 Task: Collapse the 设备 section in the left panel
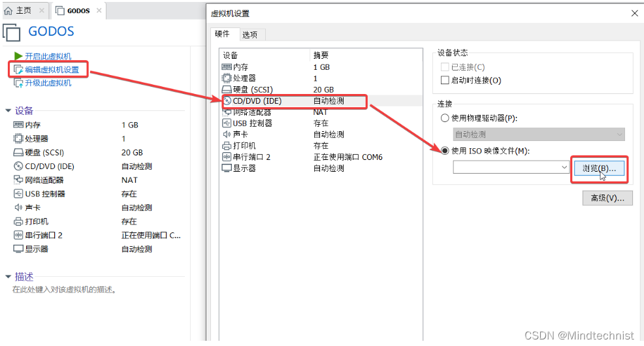pos(8,111)
